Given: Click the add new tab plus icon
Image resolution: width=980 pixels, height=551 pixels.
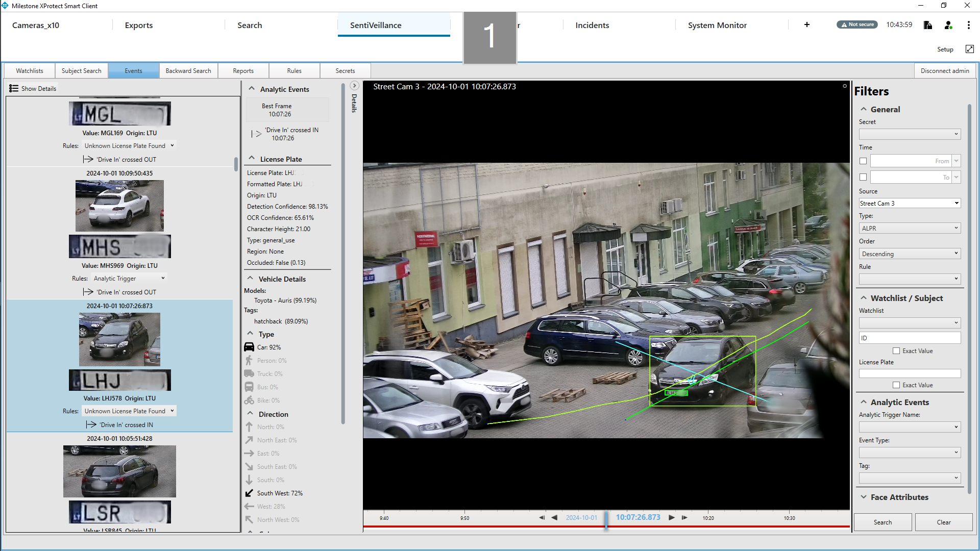Looking at the screenshot, I should (x=807, y=24).
